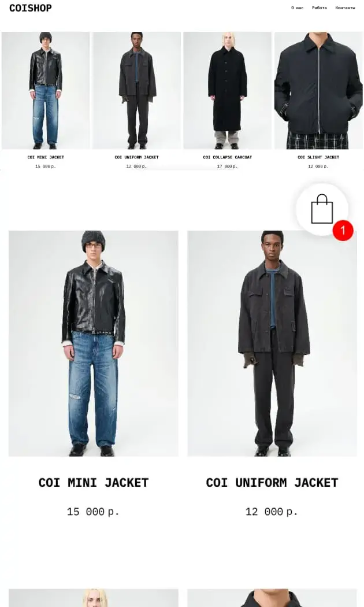Open the large COI MINI JACKET photo

pyautogui.click(x=94, y=343)
